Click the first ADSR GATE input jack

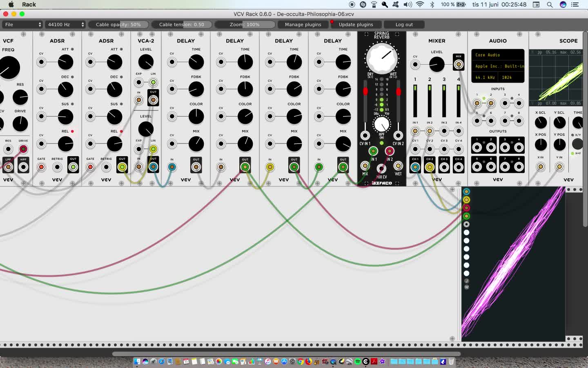41,167
